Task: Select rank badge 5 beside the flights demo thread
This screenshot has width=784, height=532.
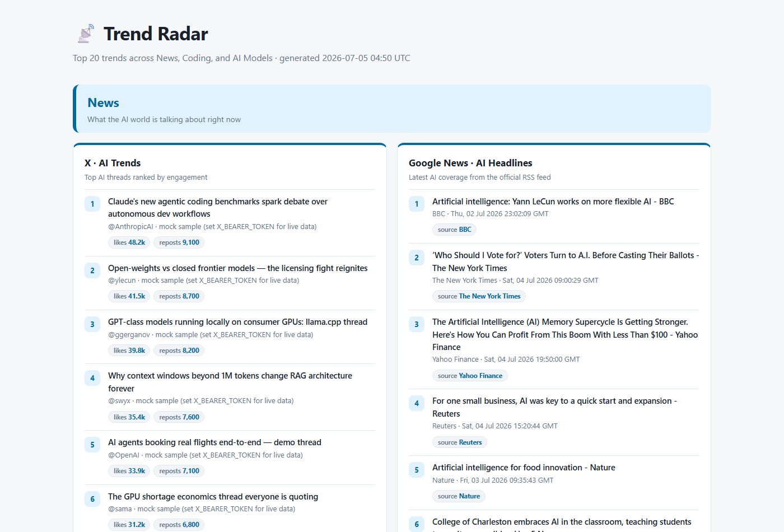Action: point(92,445)
